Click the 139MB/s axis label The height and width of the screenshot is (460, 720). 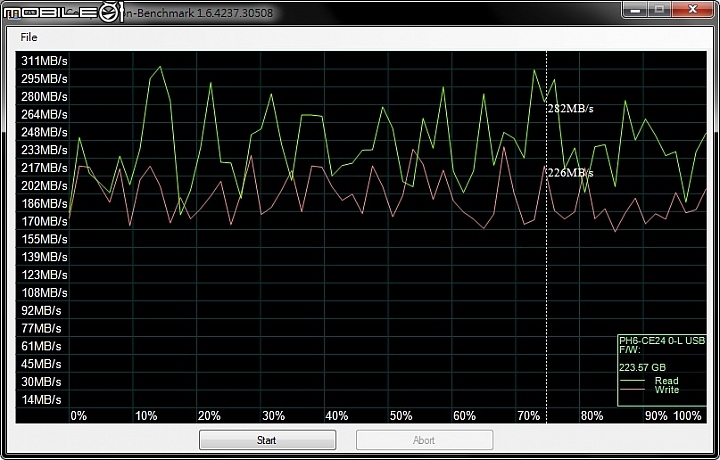(44, 257)
